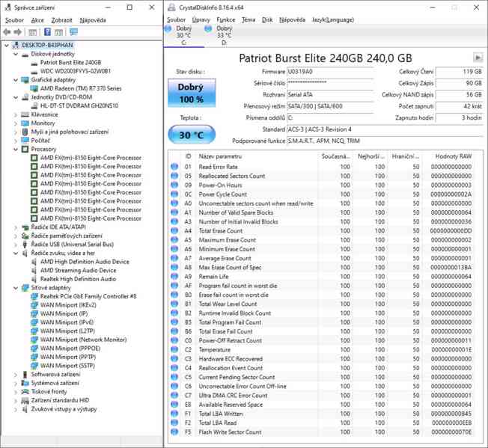This screenshot has width=488, height=448.
Task: Click the back arrow in Device Manager toolbar
Action: [7, 31]
